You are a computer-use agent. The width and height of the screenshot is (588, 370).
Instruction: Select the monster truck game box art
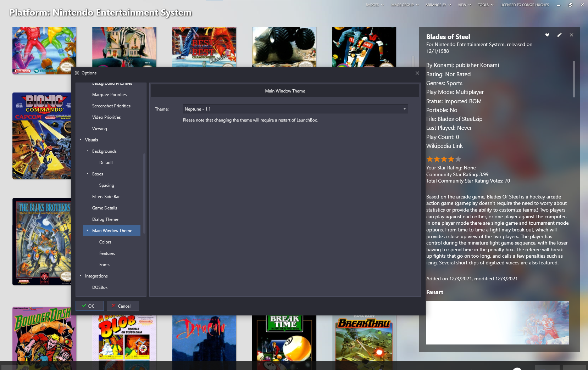click(284, 47)
